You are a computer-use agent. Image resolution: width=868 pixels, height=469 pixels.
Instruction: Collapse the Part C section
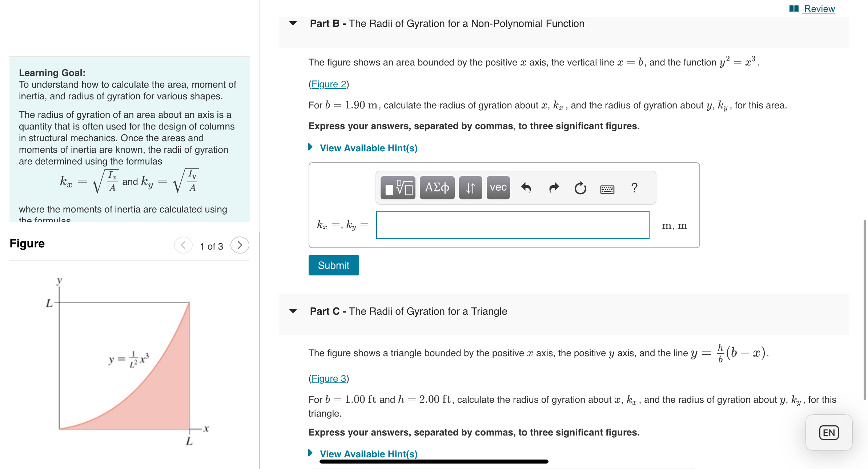[293, 311]
